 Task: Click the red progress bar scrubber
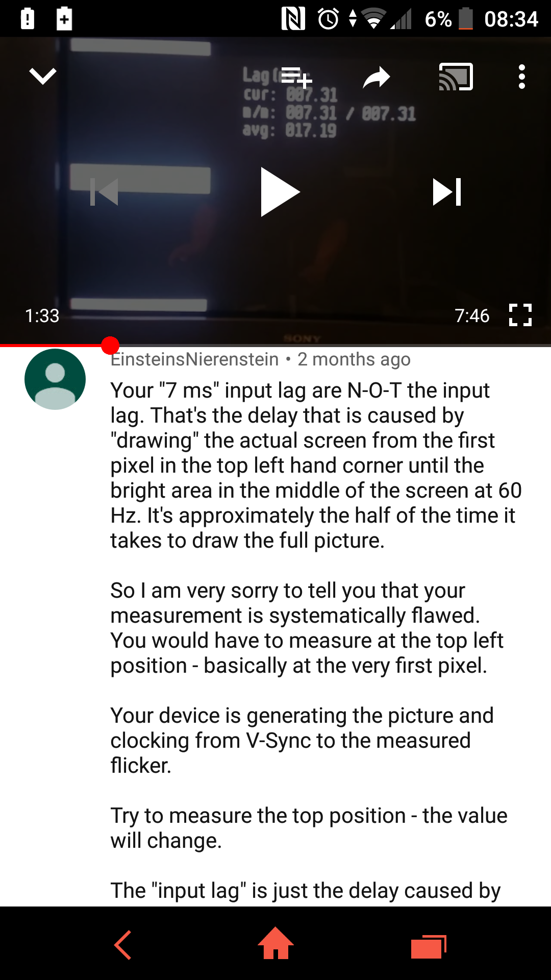pyautogui.click(x=110, y=346)
